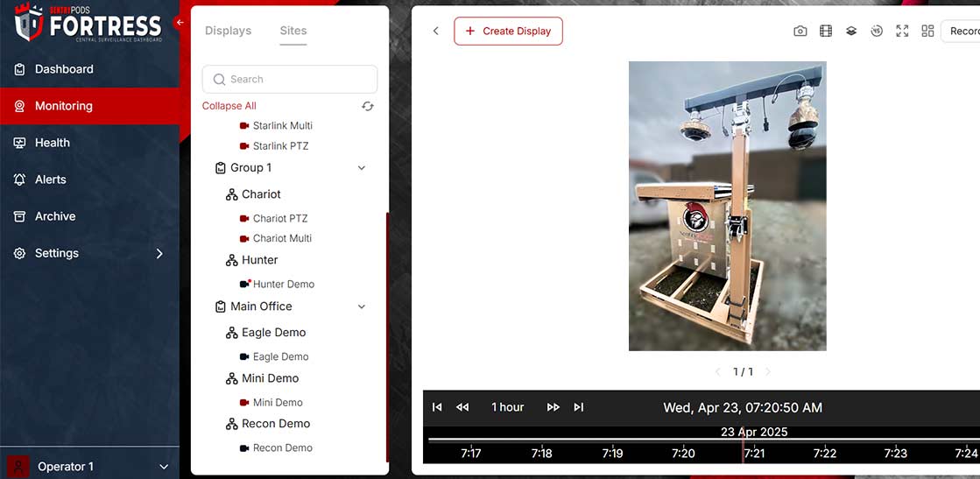
Task: Click the rewind double-arrow button
Action: (462, 407)
